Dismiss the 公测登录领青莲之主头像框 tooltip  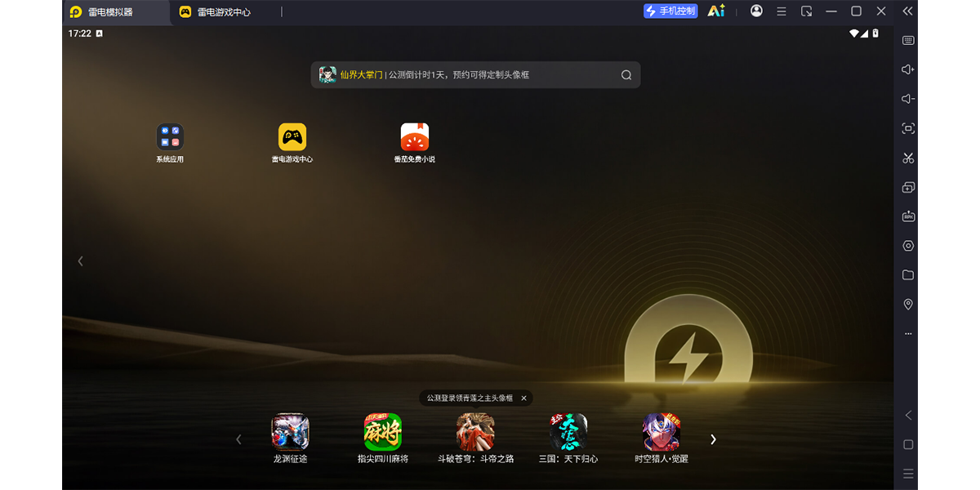524,398
